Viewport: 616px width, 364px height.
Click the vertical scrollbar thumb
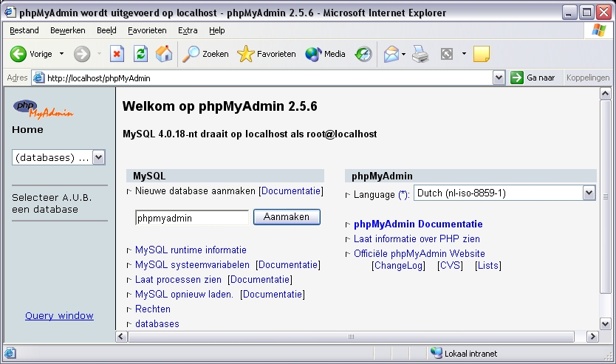pos(606,196)
